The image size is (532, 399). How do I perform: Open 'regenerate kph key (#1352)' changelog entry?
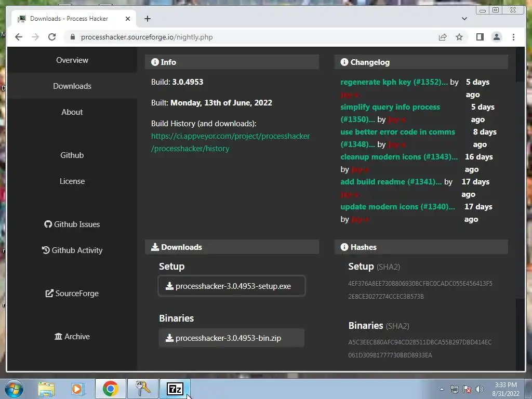[394, 82]
